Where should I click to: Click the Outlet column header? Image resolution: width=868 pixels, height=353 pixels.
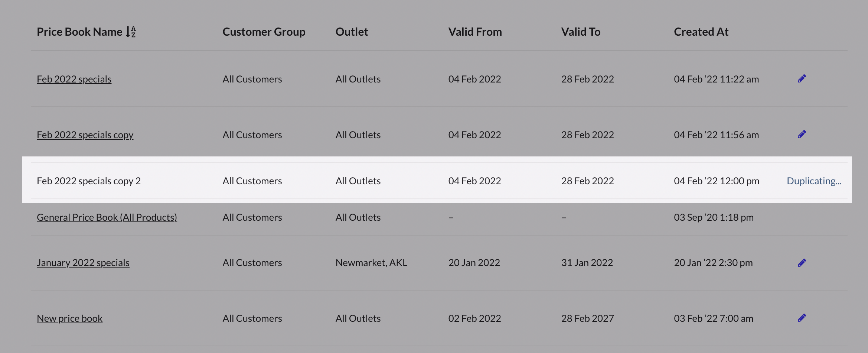tap(352, 32)
